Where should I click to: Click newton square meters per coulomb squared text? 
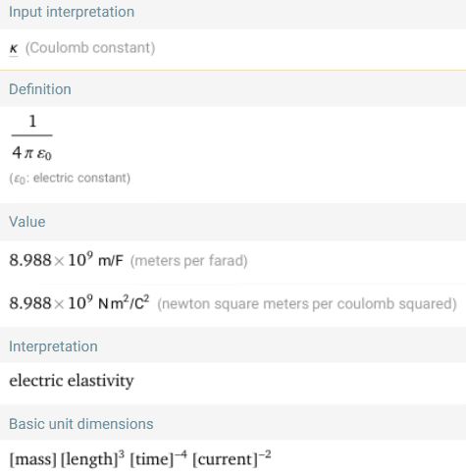[307, 304]
